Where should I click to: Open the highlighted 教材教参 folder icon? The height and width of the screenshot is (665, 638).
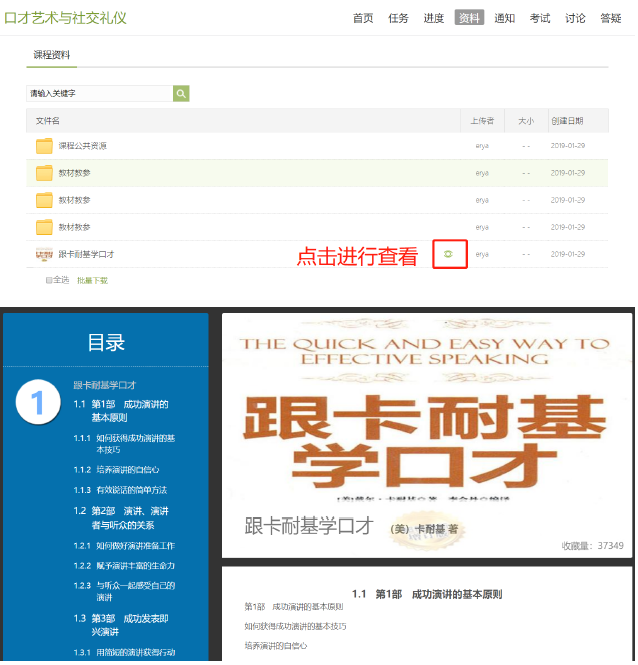click(44, 173)
